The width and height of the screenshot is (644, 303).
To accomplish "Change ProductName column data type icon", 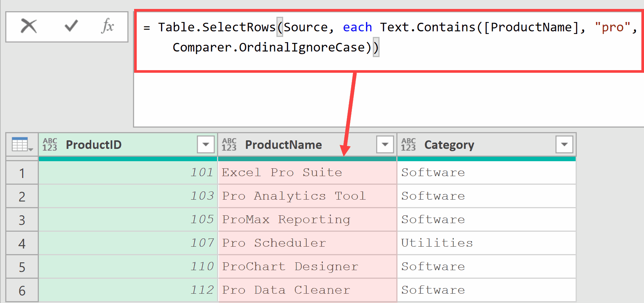I will [x=229, y=144].
